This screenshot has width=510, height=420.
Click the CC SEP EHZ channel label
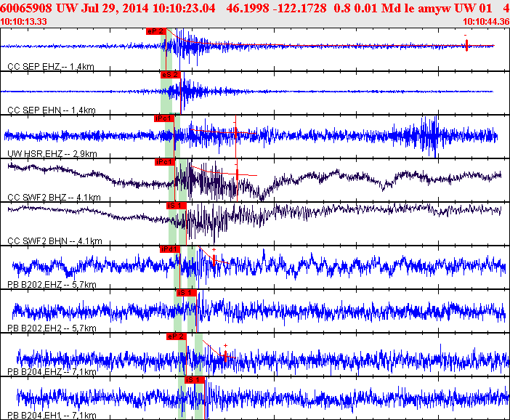pyautogui.click(x=51, y=67)
